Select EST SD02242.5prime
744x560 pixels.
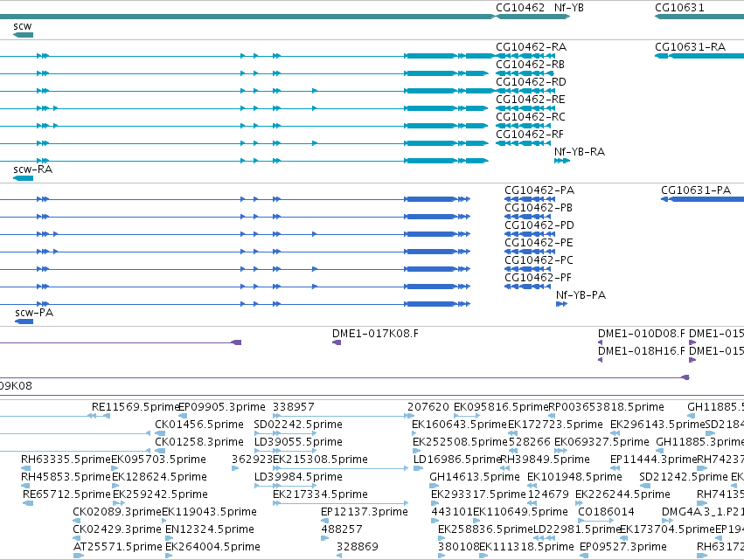pos(298,425)
